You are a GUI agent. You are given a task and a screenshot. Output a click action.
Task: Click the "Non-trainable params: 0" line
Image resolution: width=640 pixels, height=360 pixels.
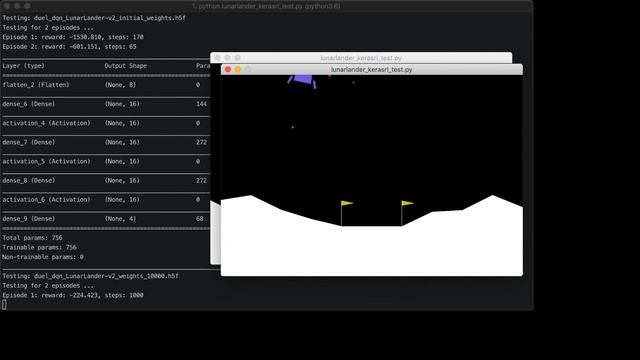click(43, 257)
